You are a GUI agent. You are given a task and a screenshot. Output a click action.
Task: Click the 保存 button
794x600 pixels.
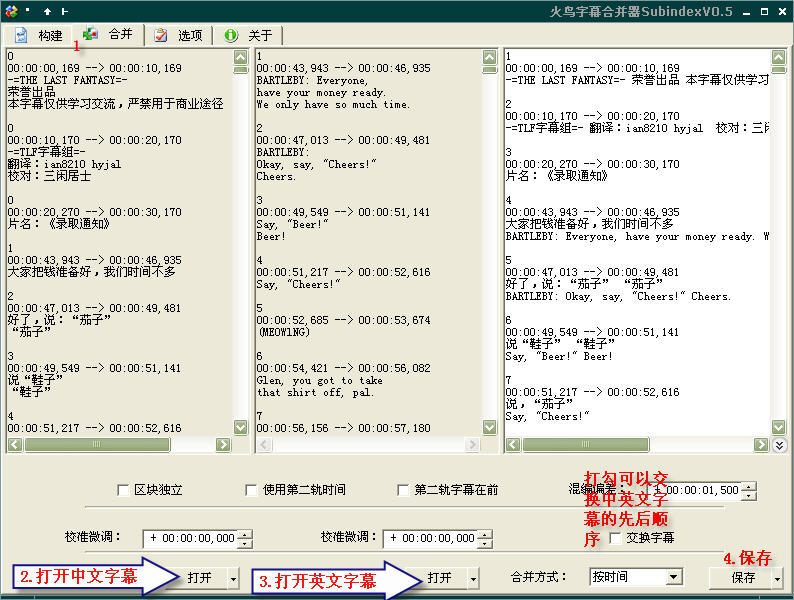tap(742, 578)
